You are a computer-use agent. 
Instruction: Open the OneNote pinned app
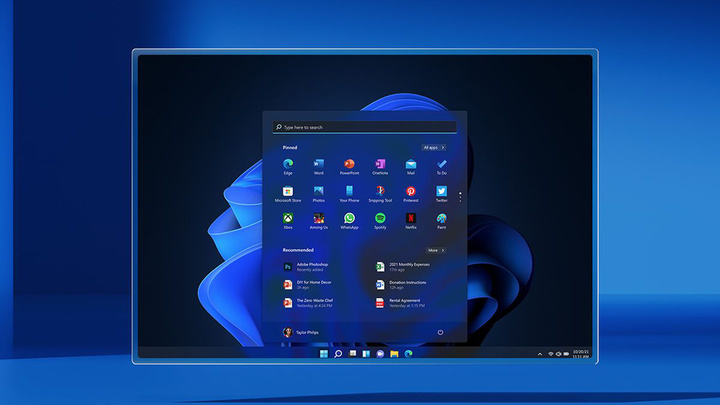click(380, 166)
